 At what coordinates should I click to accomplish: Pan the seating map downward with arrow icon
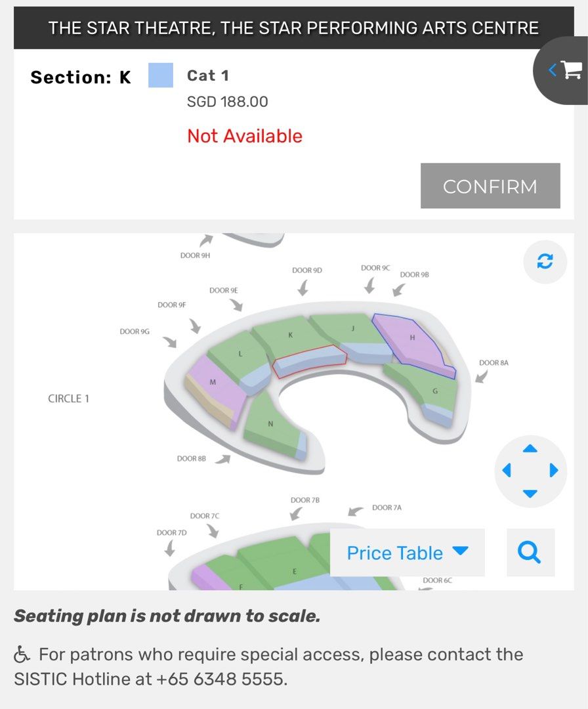[530, 491]
